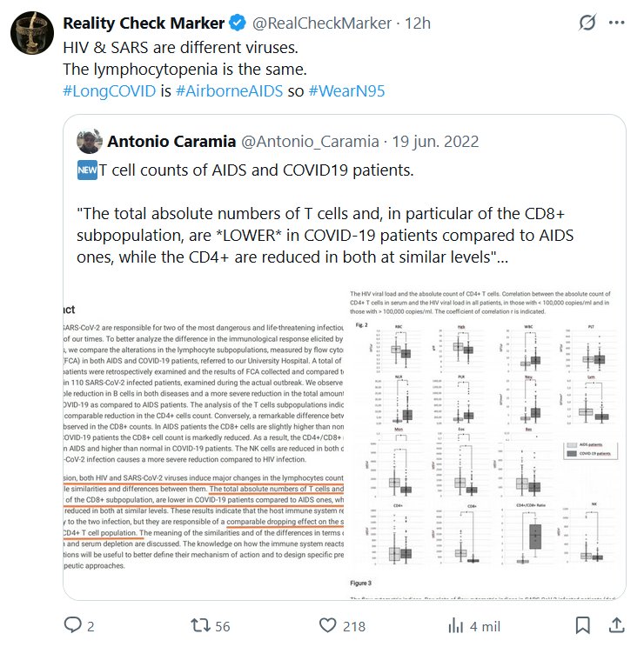Open the @RealCheckMarker handle link
This screenshot has height=647, width=644.
click(x=320, y=23)
